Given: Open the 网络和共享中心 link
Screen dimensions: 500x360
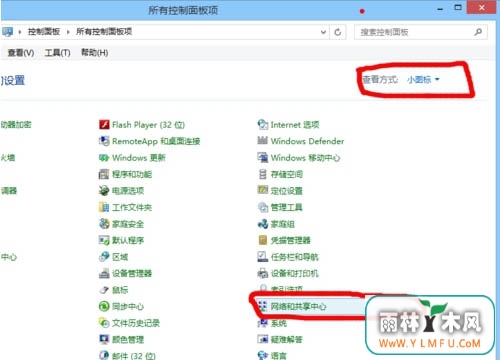Looking at the screenshot, I should (x=298, y=306).
